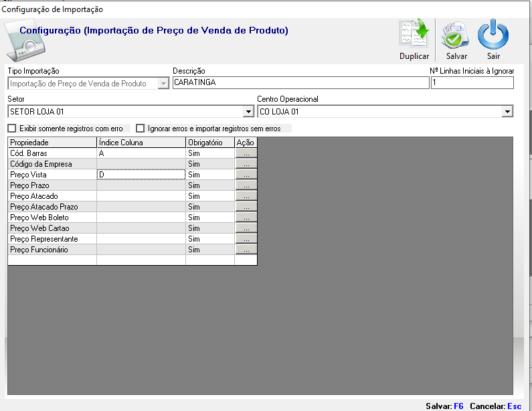Click the Propriedade column header
Screen dimensions: 532x411
coord(52,142)
